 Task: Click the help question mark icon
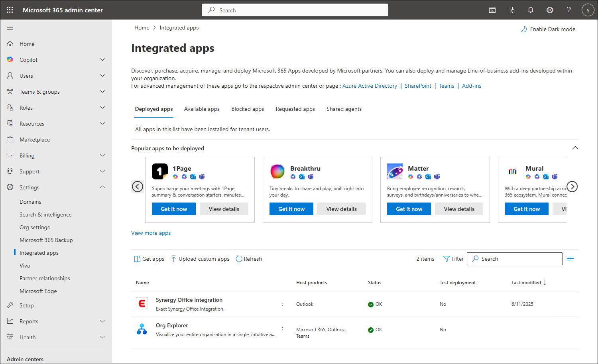pyautogui.click(x=568, y=10)
